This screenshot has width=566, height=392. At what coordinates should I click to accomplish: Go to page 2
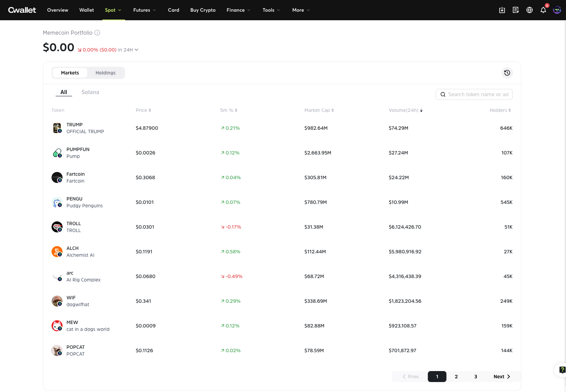456,377
